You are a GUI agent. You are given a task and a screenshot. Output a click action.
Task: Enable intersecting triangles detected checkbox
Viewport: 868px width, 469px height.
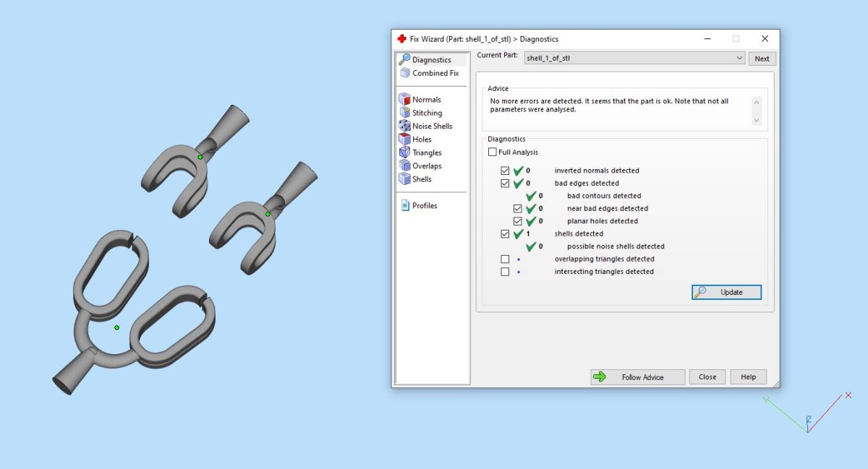505,272
